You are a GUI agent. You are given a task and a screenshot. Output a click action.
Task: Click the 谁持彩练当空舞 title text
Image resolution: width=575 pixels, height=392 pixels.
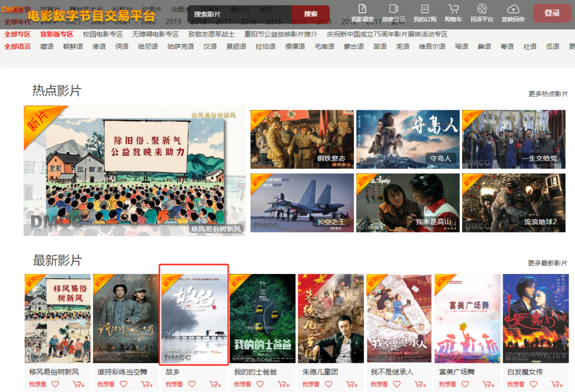[122, 372]
